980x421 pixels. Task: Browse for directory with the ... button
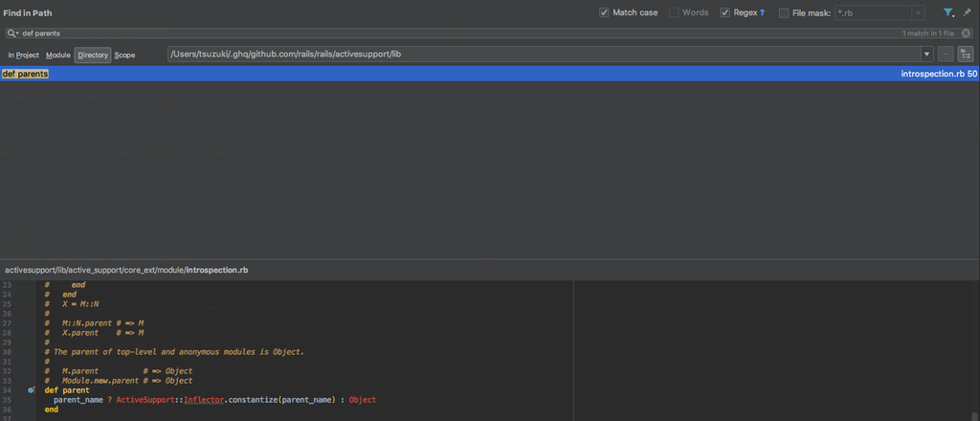click(946, 55)
